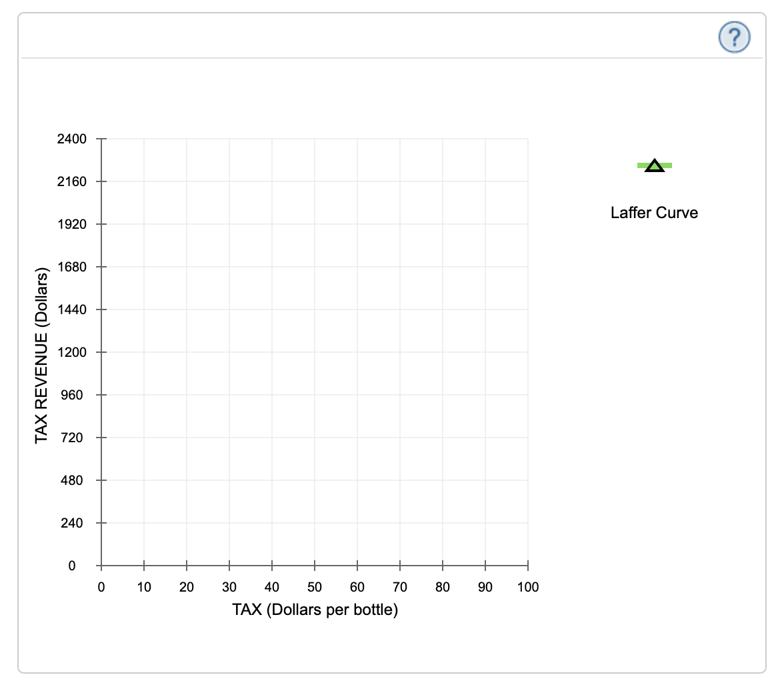Click the y-axis value 2400
Viewport: 784px width, 683px height.
[71, 139]
